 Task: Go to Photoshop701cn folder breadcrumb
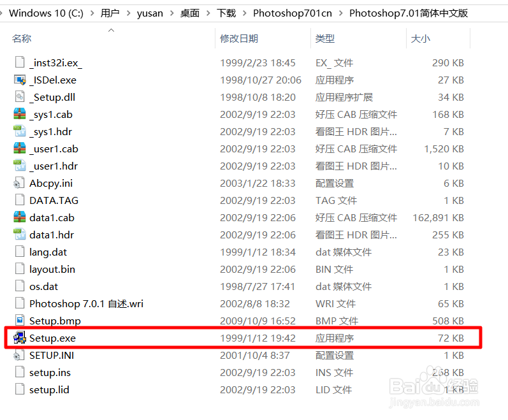(x=293, y=13)
